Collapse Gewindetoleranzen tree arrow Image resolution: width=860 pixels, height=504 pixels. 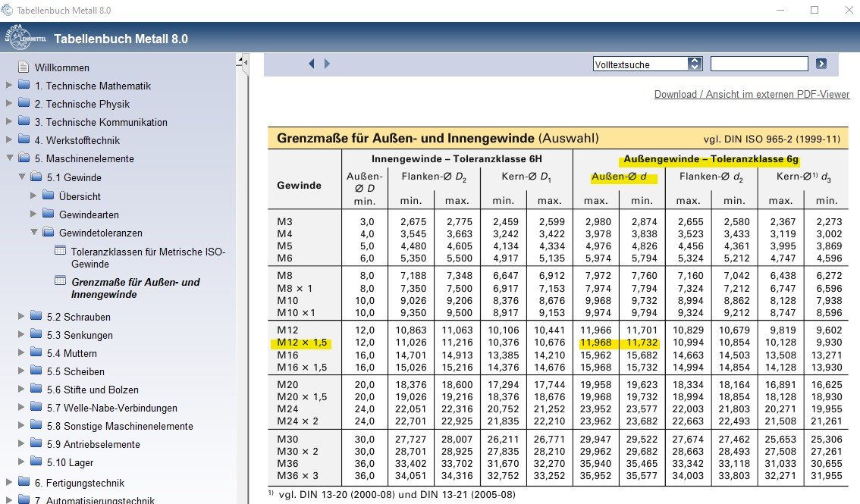[x=34, y=232]
